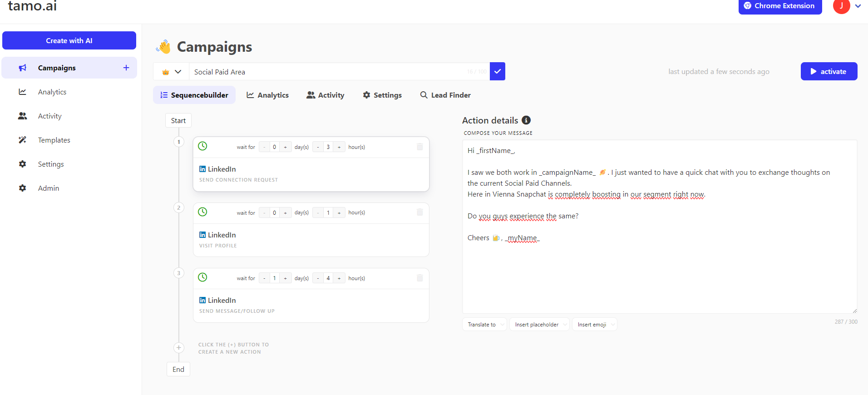Click the Admin gear icon
Viewport: 868px width, 395px height.
22,188
